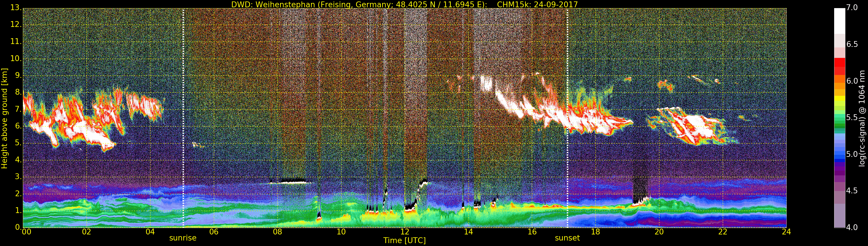
Task: Select the white dotted sunset marker line
Action: click(x=567, y=118)
